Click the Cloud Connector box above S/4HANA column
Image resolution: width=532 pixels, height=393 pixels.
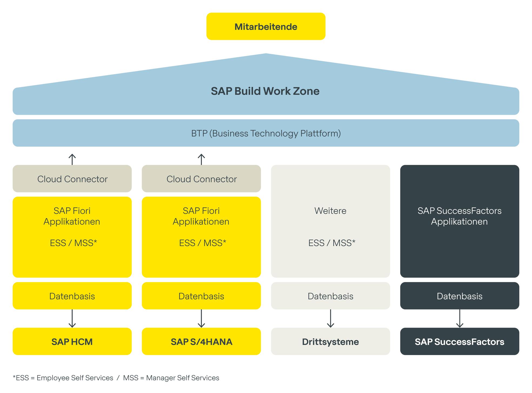coord(201,179)
